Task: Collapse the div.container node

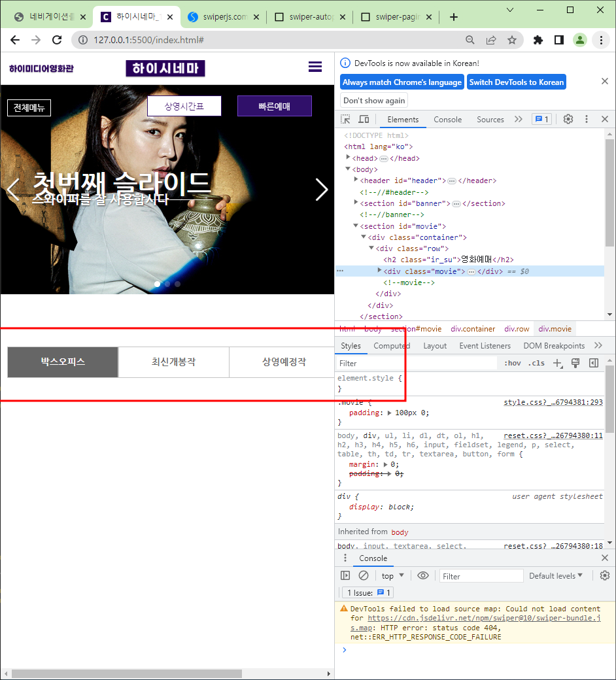Action: [364, 237]
